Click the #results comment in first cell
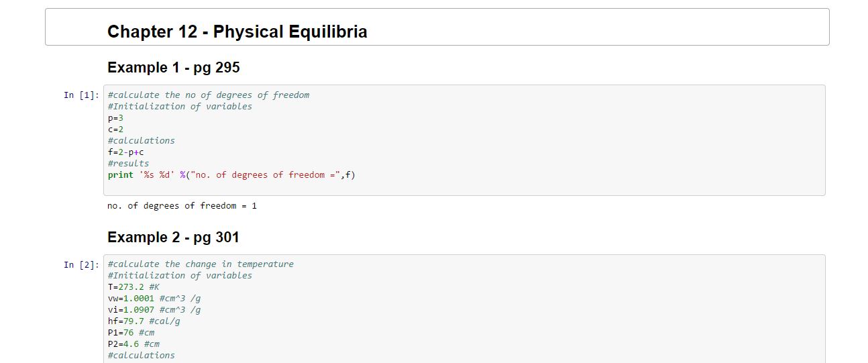868x363 pixels. pos(128,164)
